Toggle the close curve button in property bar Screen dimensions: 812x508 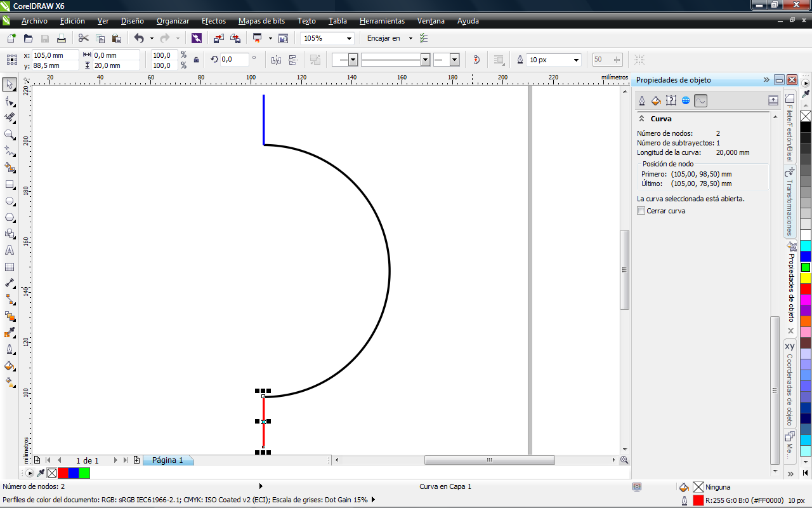(x=476, y=60)
